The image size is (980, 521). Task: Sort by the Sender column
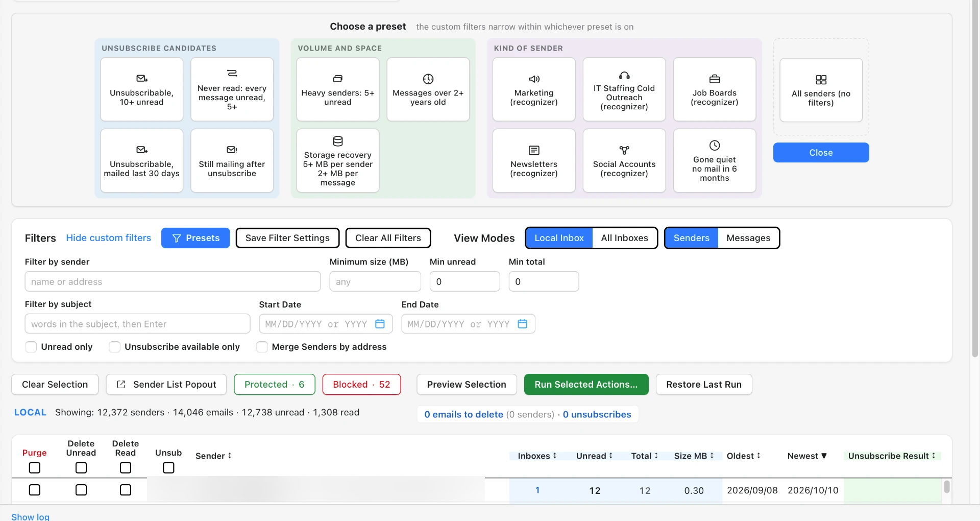click(213, 456)
